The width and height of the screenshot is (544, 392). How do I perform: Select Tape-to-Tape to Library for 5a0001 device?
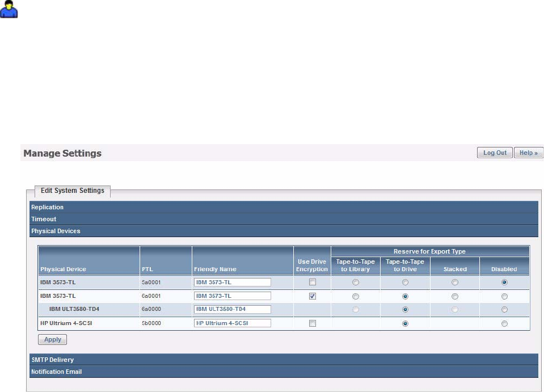click(x=356, y=283)
